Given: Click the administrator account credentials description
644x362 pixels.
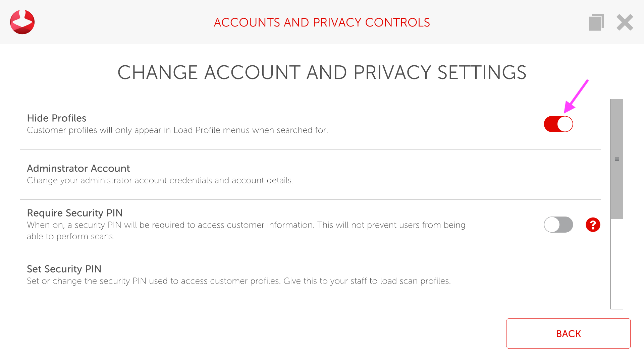Looking at the screenshot, I should 160,181.
